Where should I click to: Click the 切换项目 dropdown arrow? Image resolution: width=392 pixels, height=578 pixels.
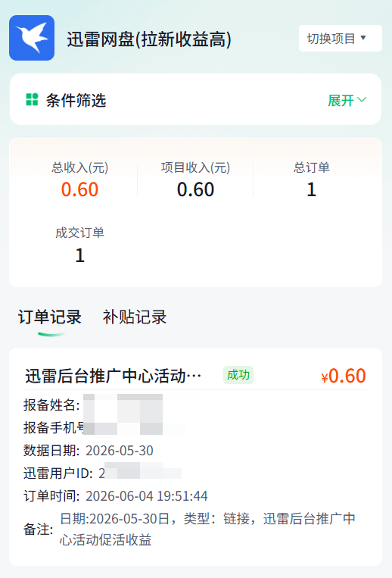363,38
